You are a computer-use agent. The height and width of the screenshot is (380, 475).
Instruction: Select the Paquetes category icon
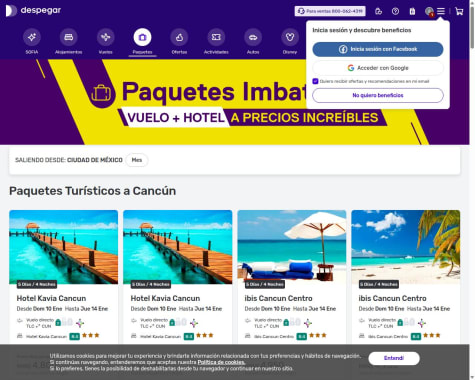[142, 37]
